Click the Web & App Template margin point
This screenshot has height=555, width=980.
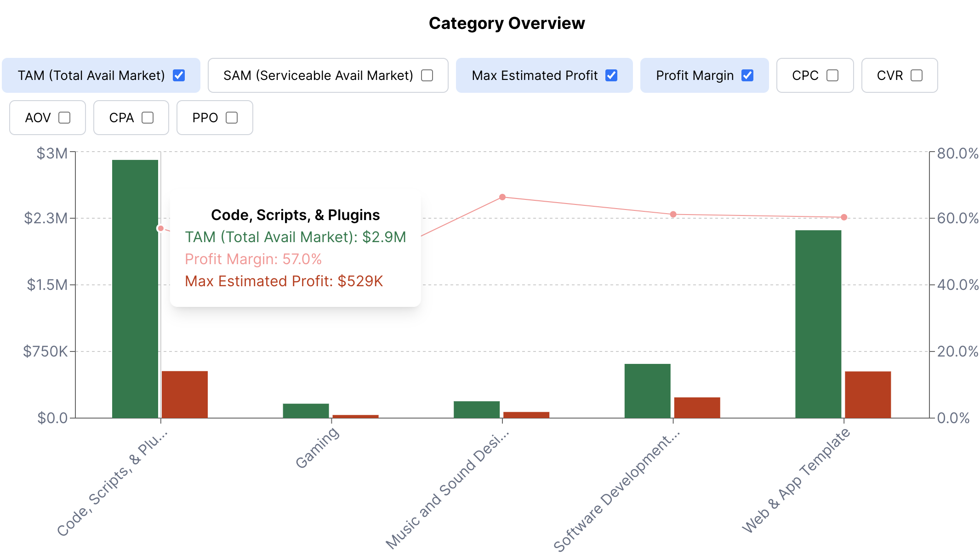click(x=844, y=217)
